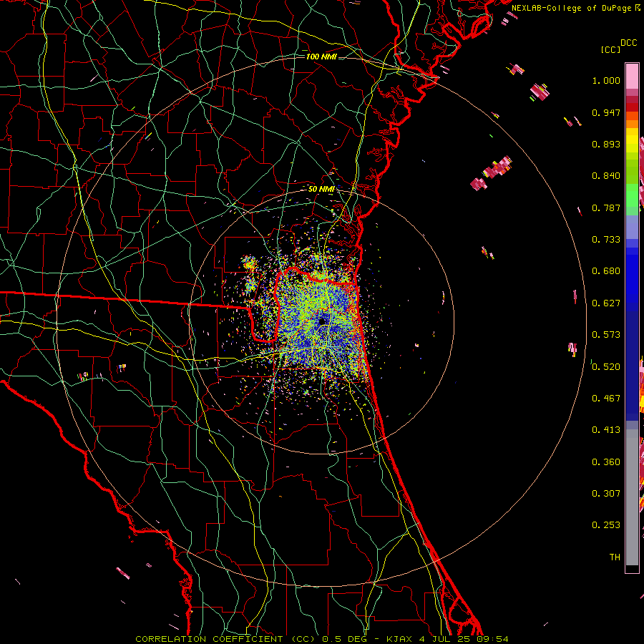Click the 0.787 color scale value
Viewport: 644px width, 644px height.
point(606,208)
